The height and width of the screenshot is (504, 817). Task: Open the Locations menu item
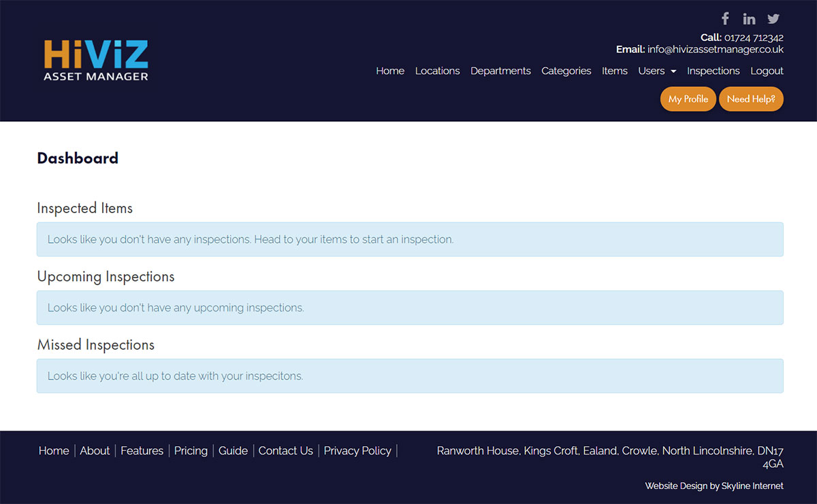pos(437,71)
